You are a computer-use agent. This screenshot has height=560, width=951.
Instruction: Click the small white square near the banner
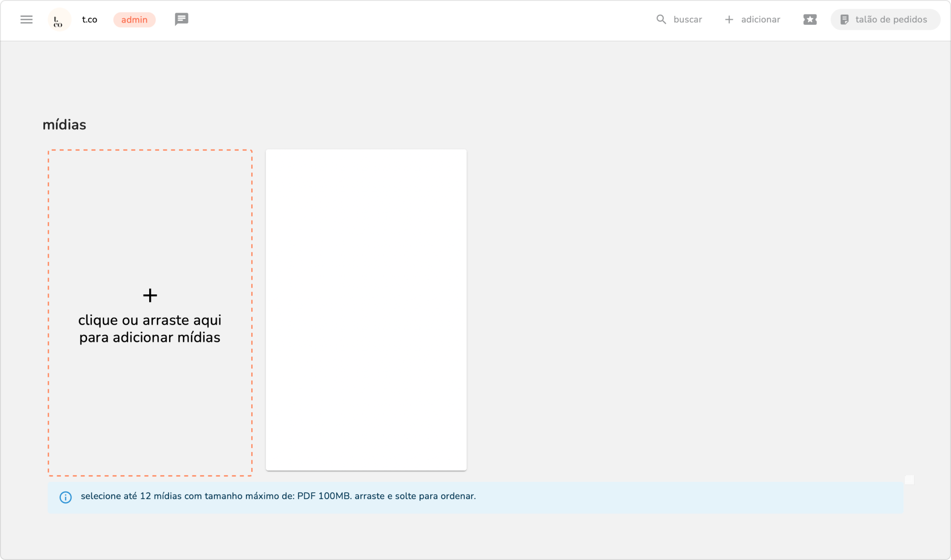coord(909,479)
